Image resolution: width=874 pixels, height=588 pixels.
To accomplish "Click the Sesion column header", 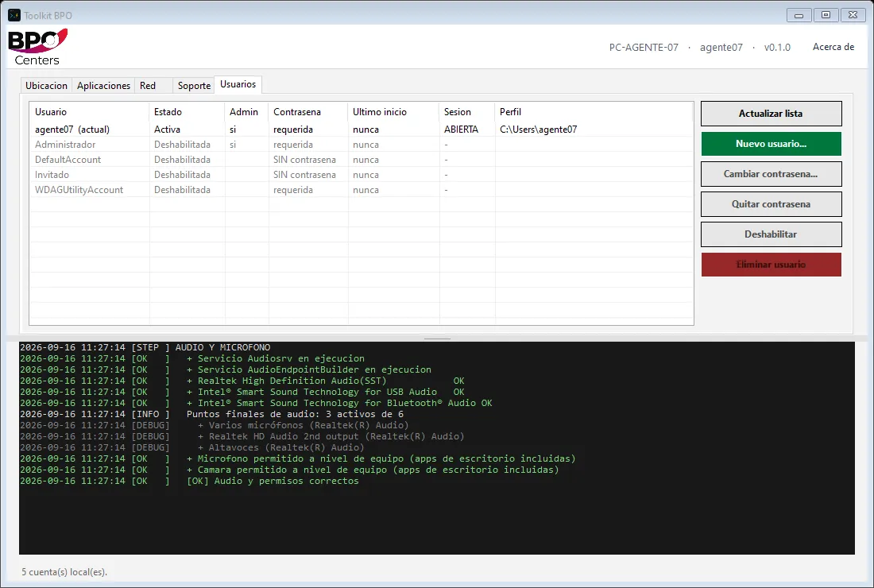I will 467,112.
